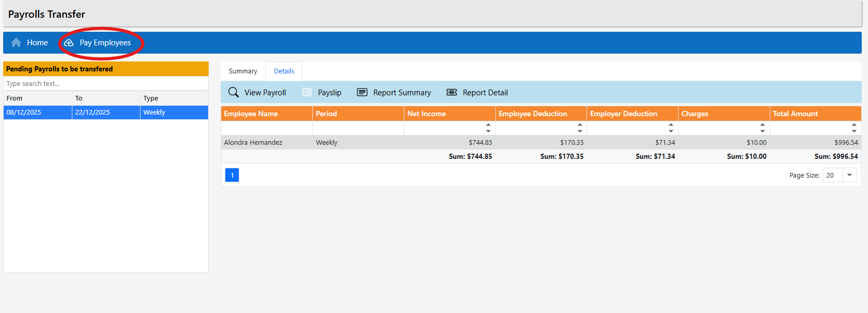868x313 pixels.
Task: Click the 22/12/2025 To date cell
Action: coord(106,112)
